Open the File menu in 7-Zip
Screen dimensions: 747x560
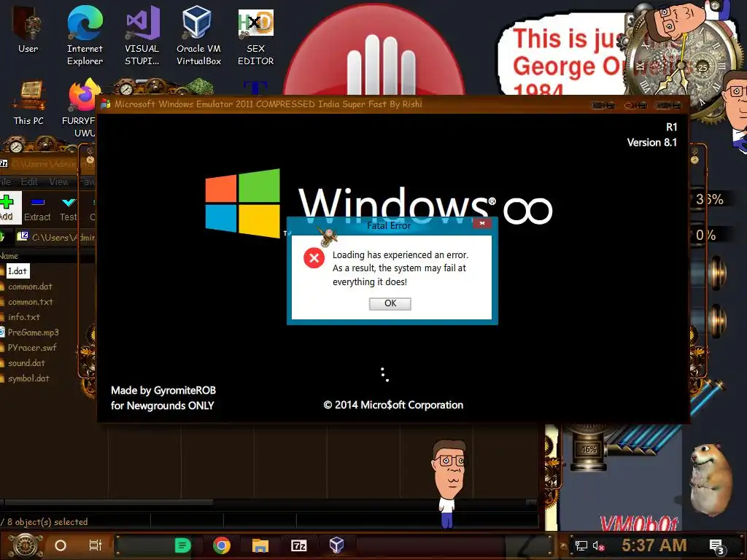coord(6,182)
